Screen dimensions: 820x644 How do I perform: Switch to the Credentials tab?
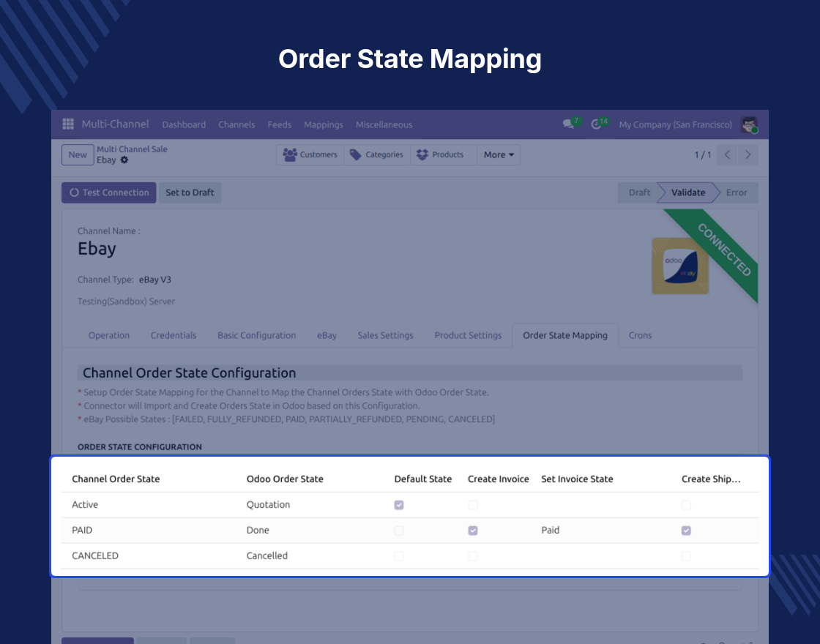coord(173,335)
